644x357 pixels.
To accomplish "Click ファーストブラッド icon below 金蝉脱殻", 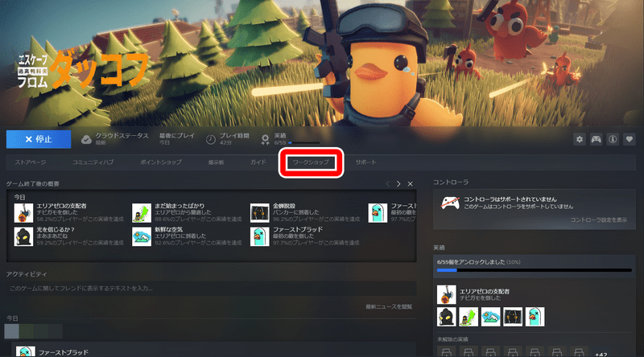I will [x=259, y=236].
